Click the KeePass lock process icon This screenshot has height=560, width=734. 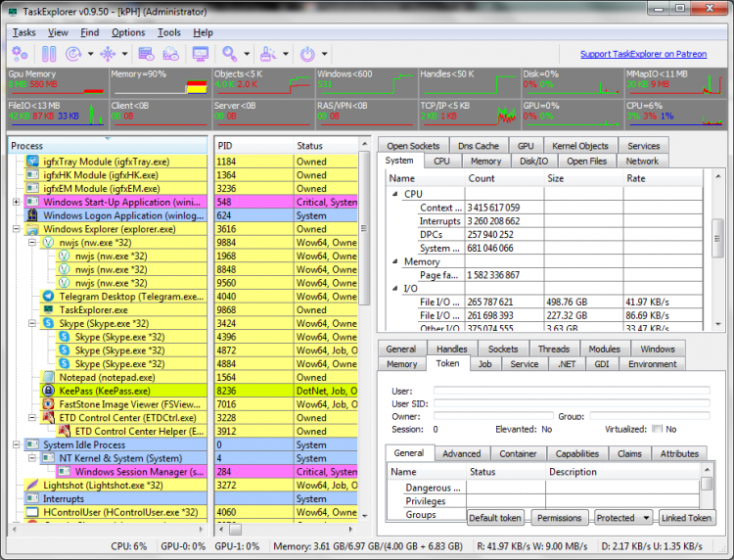(49, 390)
